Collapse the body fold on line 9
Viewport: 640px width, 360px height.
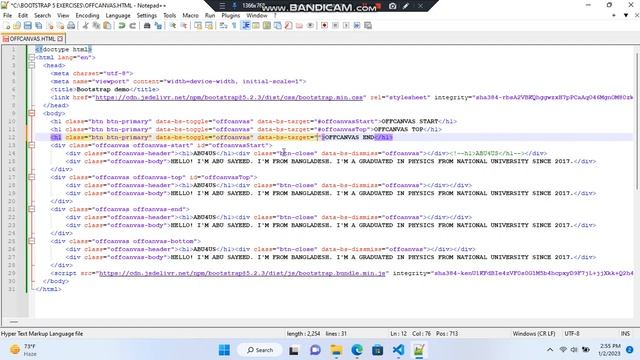[x=32, y=113]
